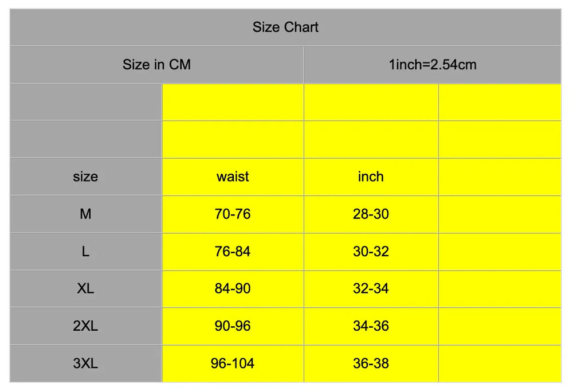The image size is (573, 392).
Task: Select the 28-30 inch value
Action: coord(371,214)
